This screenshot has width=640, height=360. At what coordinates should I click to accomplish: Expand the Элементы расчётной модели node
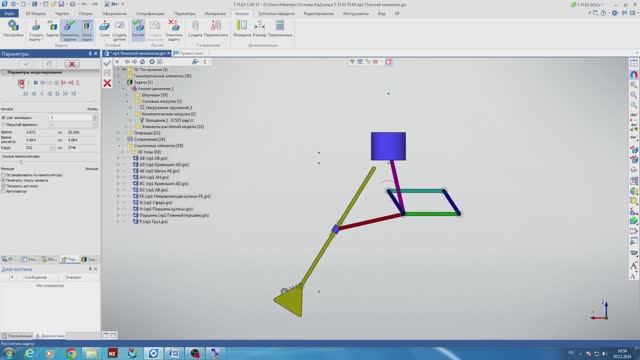pyautogui.click(x=127, y=127)
